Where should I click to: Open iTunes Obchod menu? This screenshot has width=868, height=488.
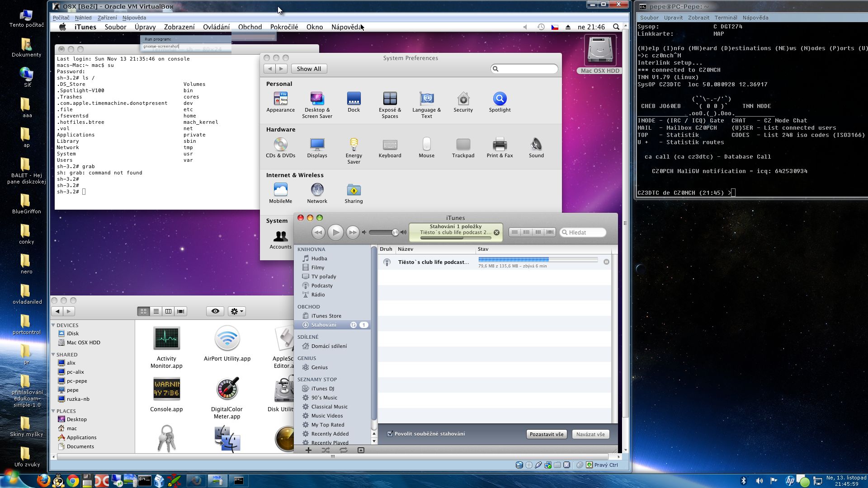coord(250,27)
